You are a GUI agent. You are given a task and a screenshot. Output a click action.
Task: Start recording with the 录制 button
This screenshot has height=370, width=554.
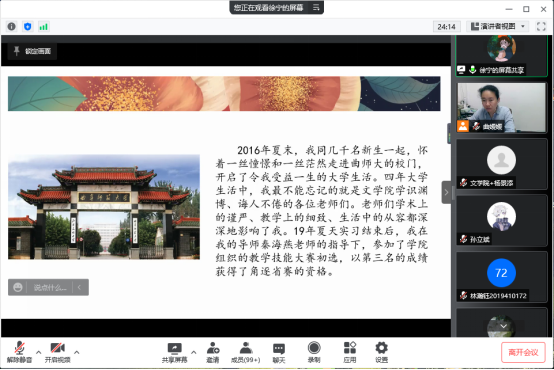(314, 352)
